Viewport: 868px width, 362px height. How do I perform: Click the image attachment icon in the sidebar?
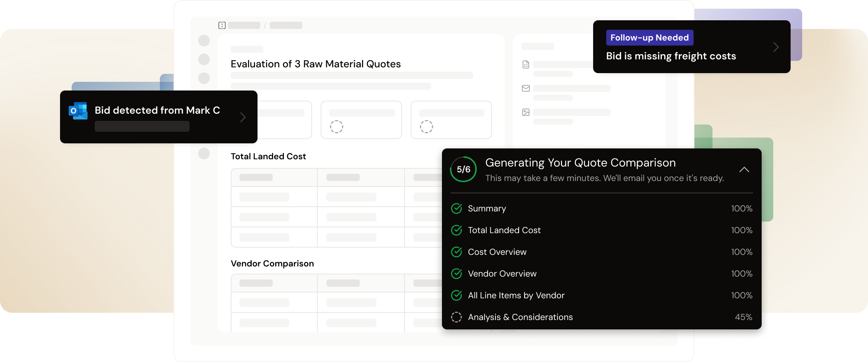(x=526, y=112)
